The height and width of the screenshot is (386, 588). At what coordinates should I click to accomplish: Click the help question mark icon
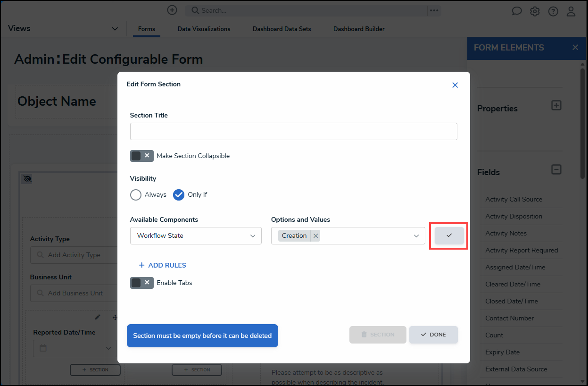click(x=553, y=11)
